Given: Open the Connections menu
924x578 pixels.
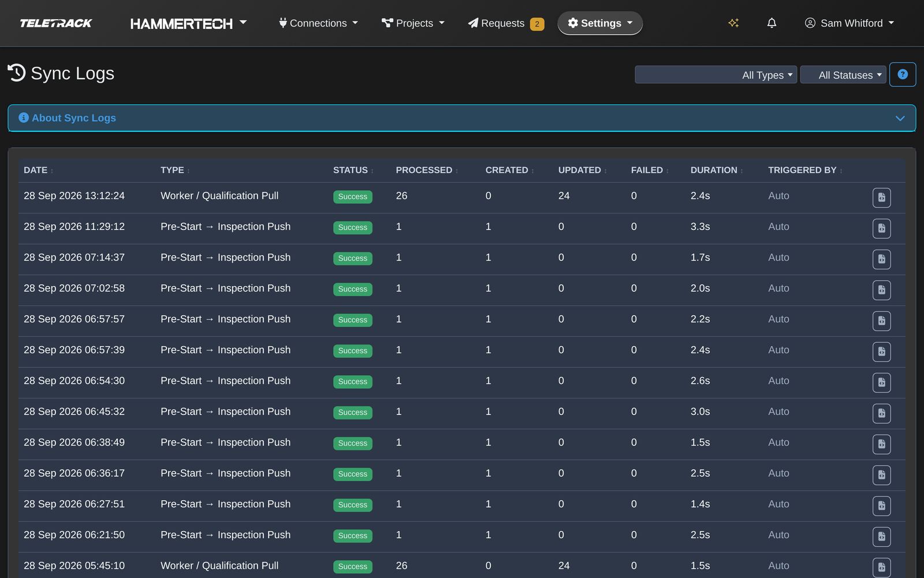Looking at the screenshot, I should pyautogui.click(x=318, y=23).
